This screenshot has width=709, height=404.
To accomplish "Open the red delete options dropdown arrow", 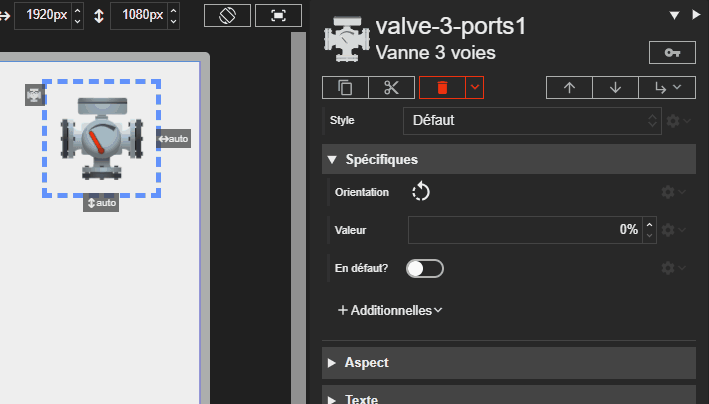I will [475, 87].
